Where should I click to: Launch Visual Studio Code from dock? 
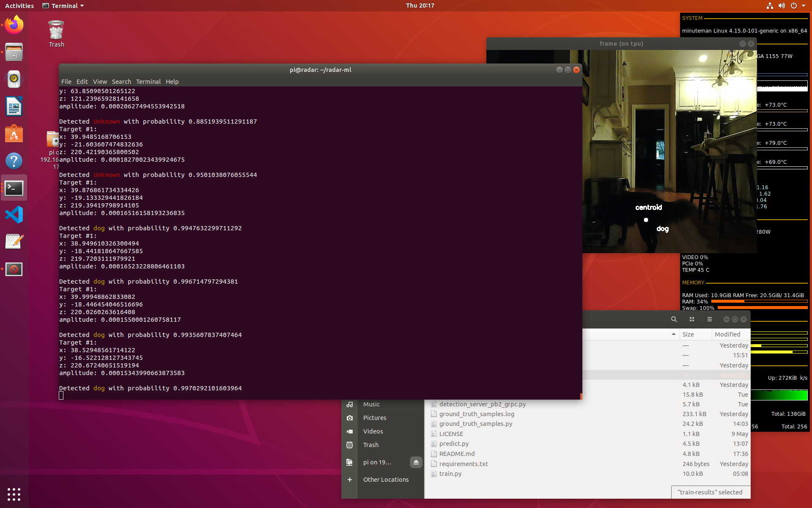pos(14,215)
